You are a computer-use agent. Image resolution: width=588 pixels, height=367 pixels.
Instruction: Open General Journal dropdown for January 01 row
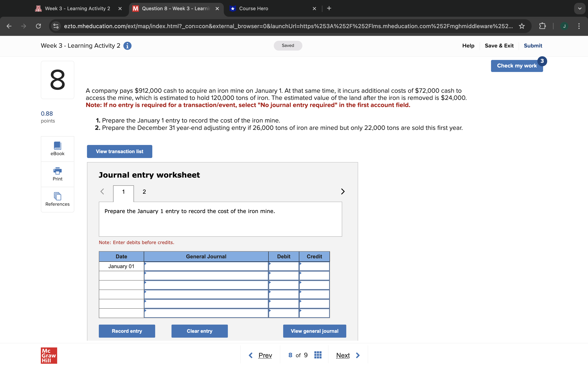point(206,266)
